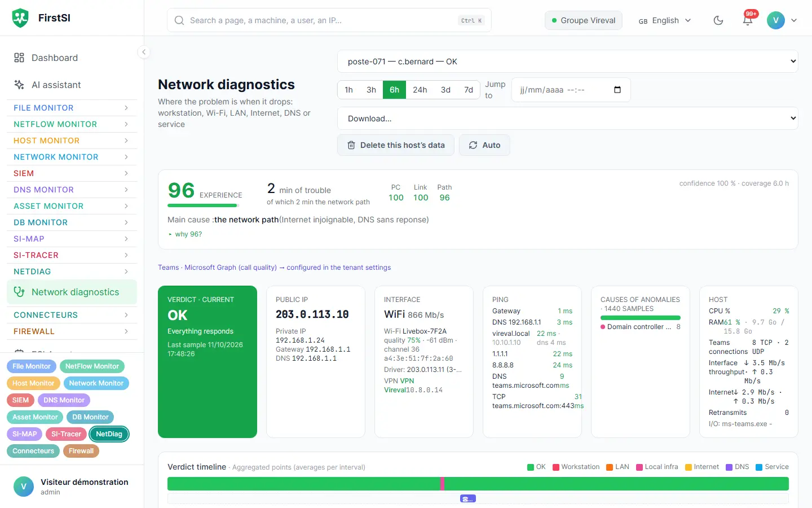Open Network diagnostics sidebar item

coord(72,292)
